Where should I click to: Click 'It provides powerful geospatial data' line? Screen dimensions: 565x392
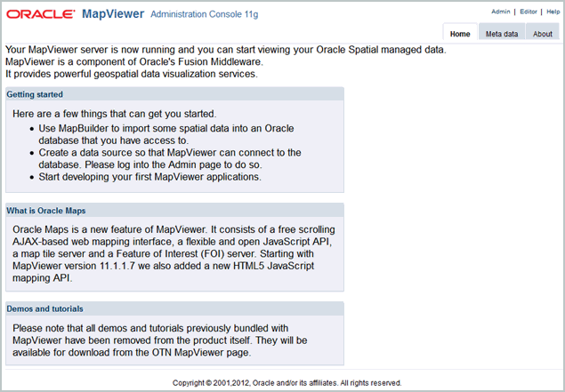(x=132, y=74)
